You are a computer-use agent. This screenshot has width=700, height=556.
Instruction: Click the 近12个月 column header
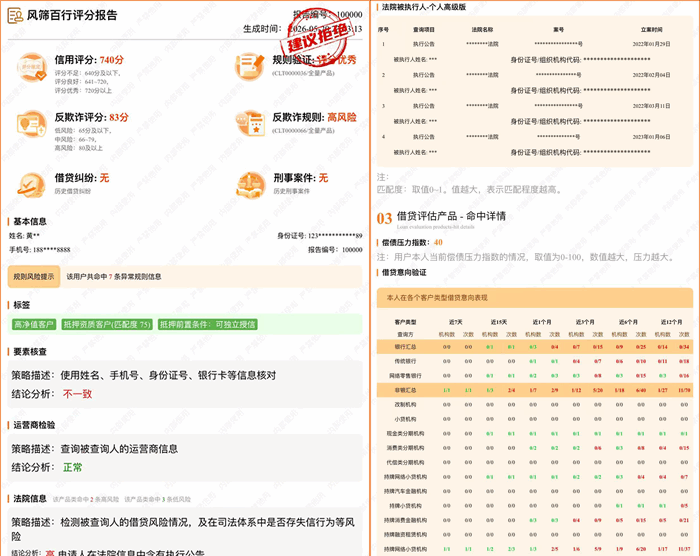click(x=672, y=322)
